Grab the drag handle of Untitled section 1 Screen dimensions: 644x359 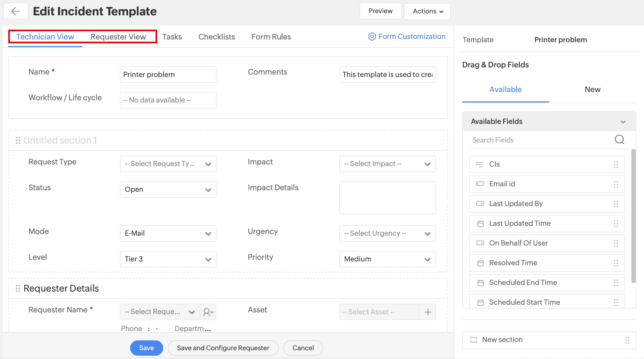tap(18, 140)
